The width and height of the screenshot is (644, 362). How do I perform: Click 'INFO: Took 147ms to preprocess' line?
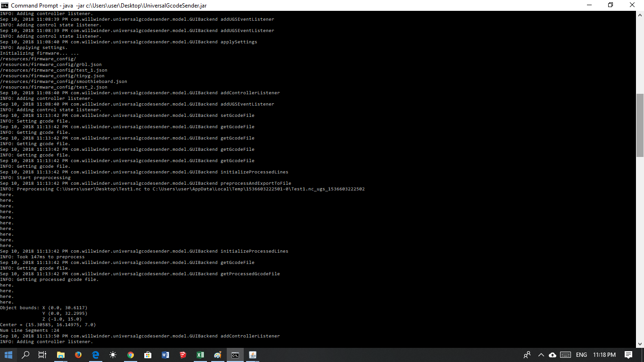coord(42,257)
